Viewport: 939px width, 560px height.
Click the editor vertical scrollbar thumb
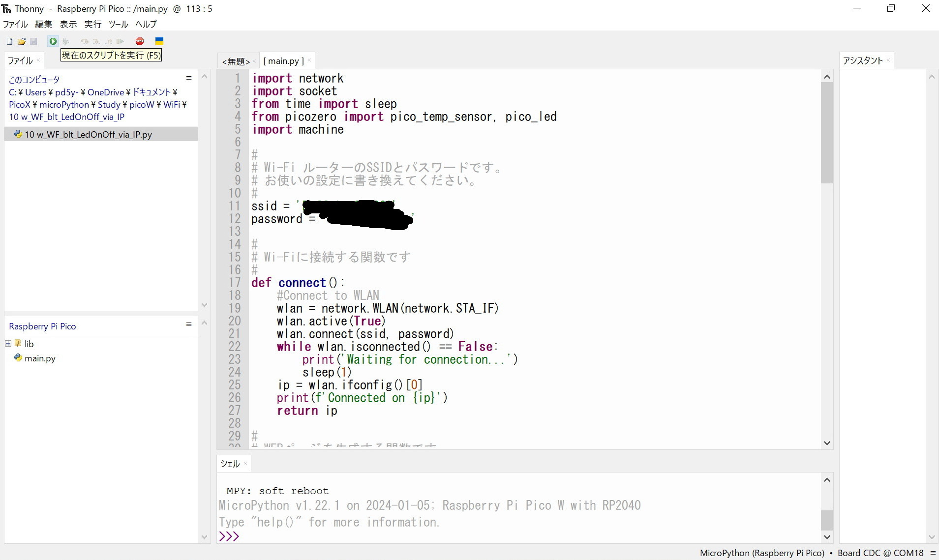827,133
